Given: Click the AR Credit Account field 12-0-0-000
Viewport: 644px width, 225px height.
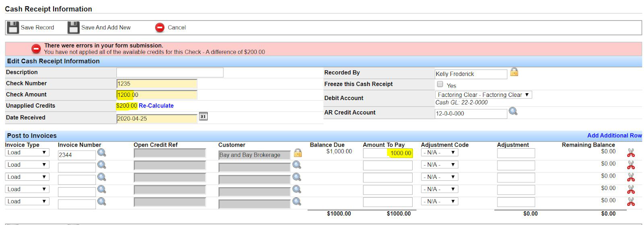Looking at the screenshot, I should pyautogui.click(x=471, y=114).
